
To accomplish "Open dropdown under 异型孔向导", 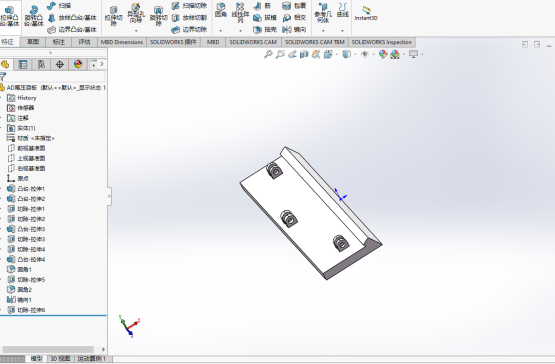I will click(x=136, y=30).
